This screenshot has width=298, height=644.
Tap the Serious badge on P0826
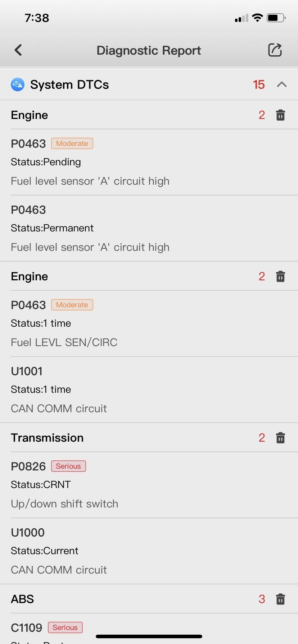[x=68, y=466]
